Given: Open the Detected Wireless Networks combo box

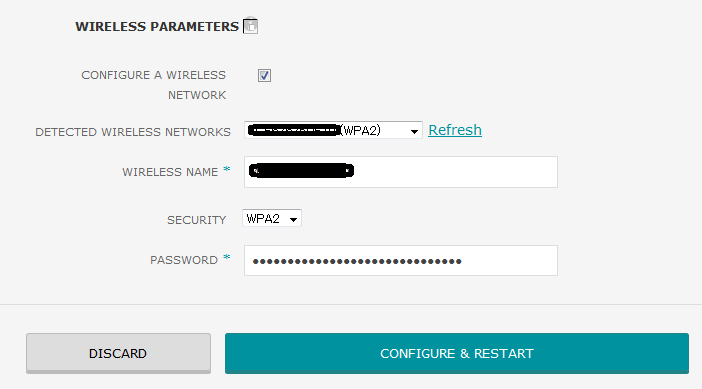Looking at the screenshot, I should point(333,130).
